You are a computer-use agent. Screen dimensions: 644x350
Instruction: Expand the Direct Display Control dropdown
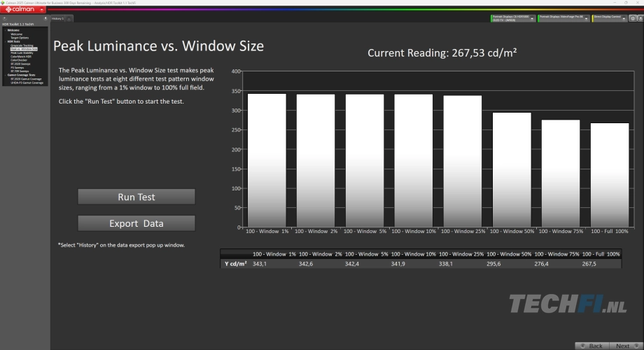coord(622,18)
